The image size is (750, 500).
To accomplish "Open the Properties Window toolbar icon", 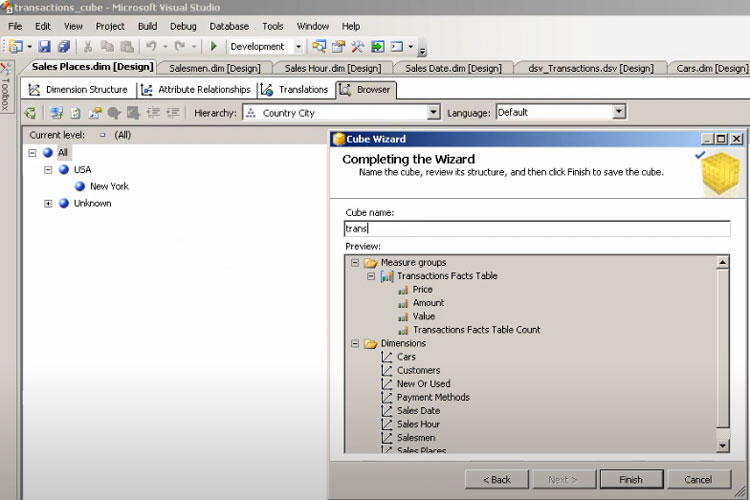I will click(338, 46).
